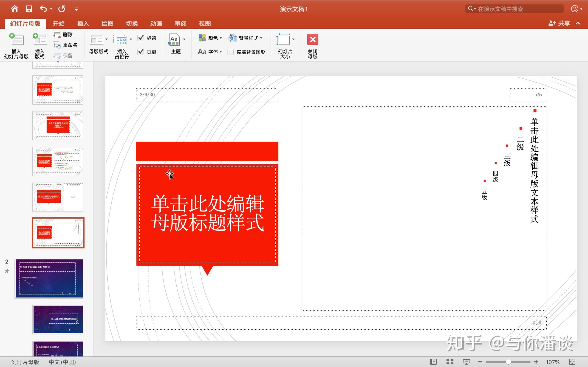Click the Rename layout icon
Image resolution: width=588 pixels, height=367 pixels.
(x=57, y=45)
